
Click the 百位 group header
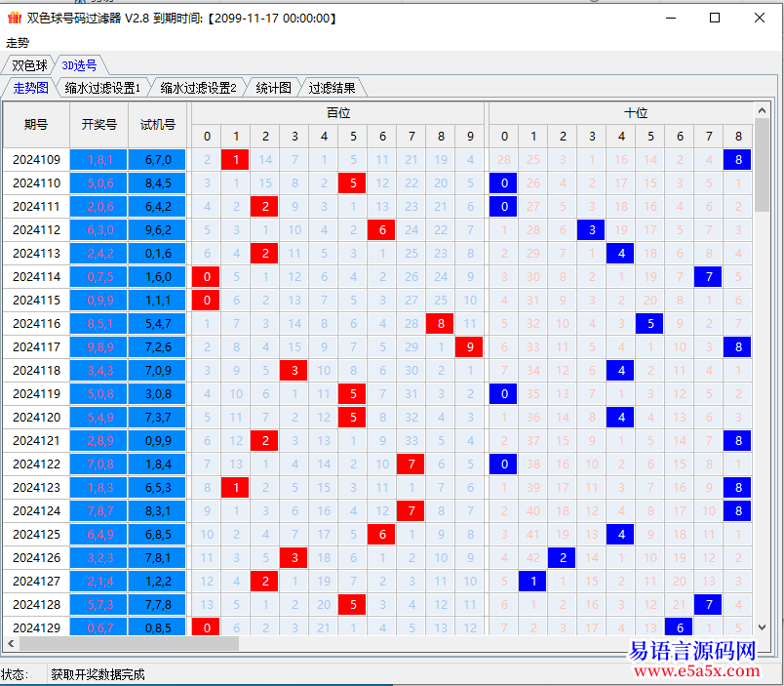pos(338,113)
